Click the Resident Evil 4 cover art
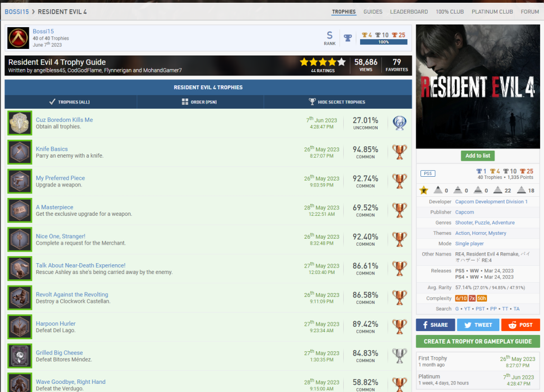The height and width of the screenshot is (392, 544). coord(478,86)
